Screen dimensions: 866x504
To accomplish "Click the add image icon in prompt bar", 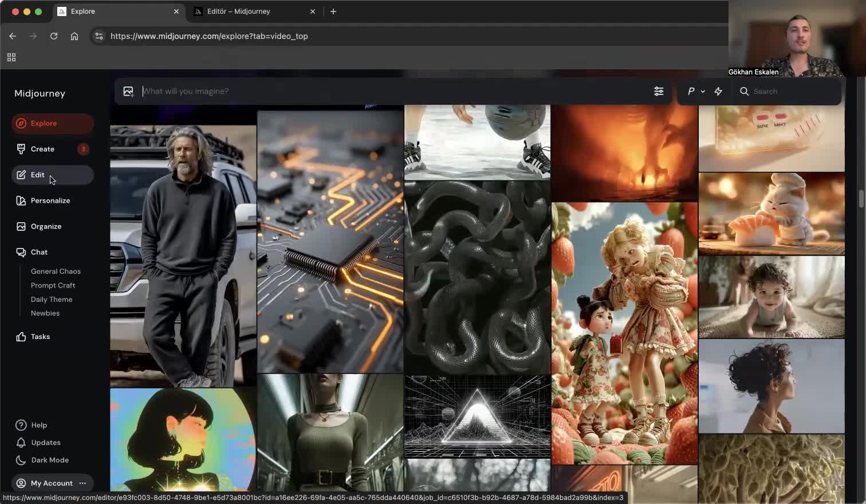I will pos(128,91).
